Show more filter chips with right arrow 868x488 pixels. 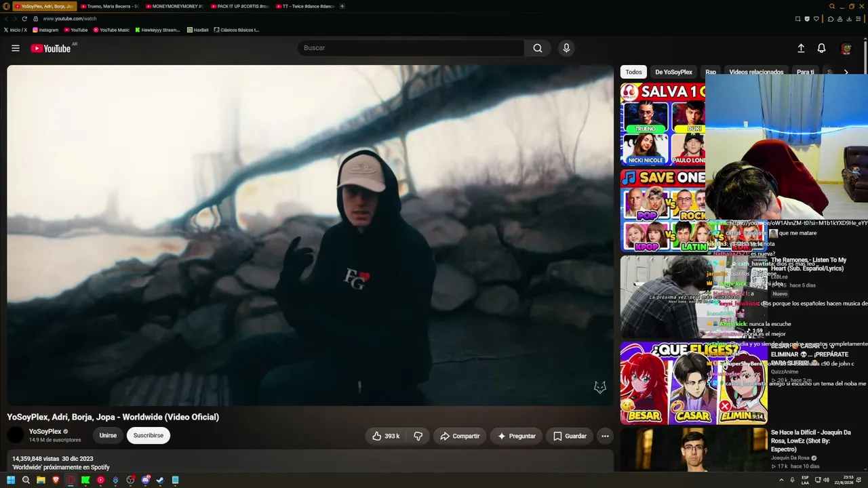coord(846,72)
